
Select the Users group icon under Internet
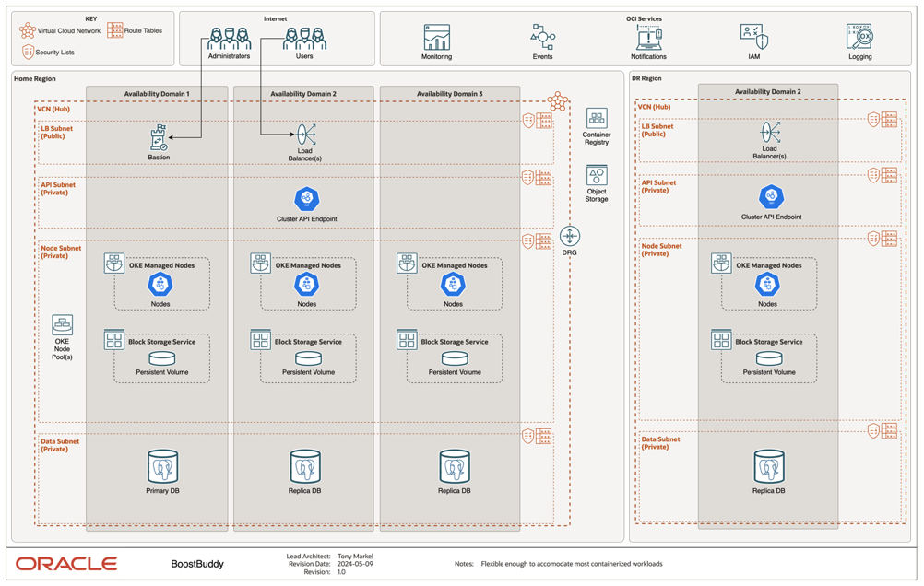pos(305,36)
